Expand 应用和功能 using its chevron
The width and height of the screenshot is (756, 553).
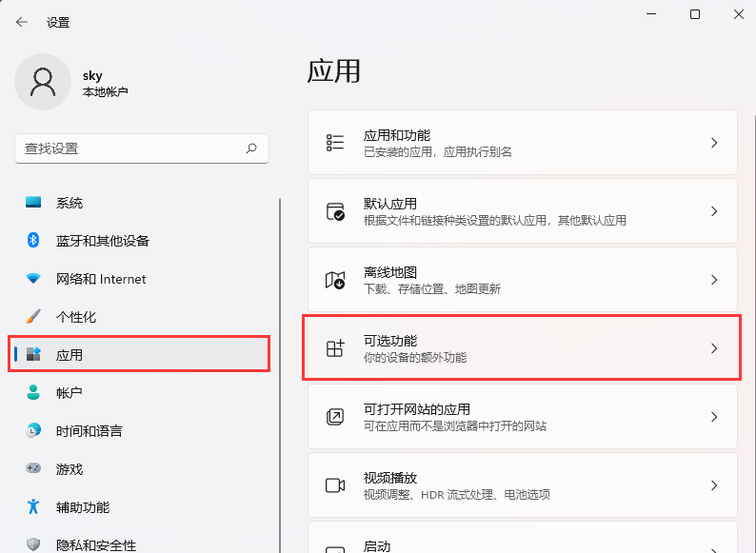(714, 143)
